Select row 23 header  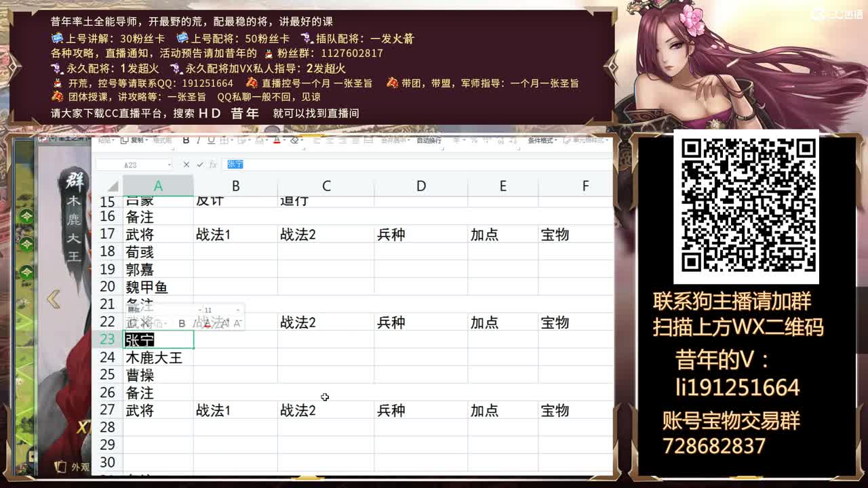[107, 340]
